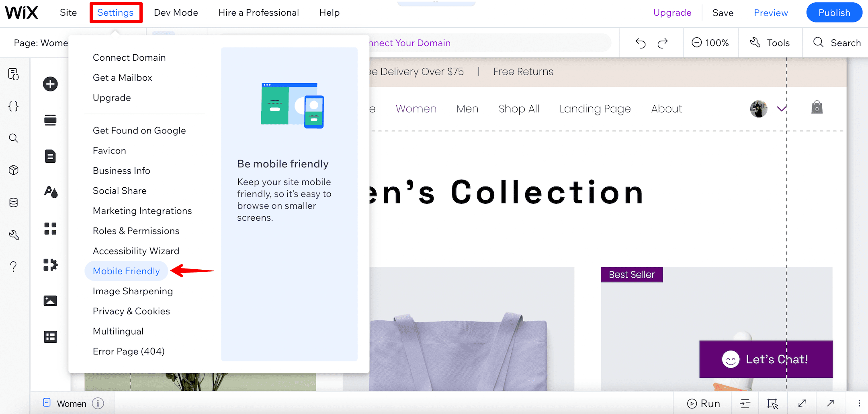Open the Databases cylinder icon

tap(14, 203)
